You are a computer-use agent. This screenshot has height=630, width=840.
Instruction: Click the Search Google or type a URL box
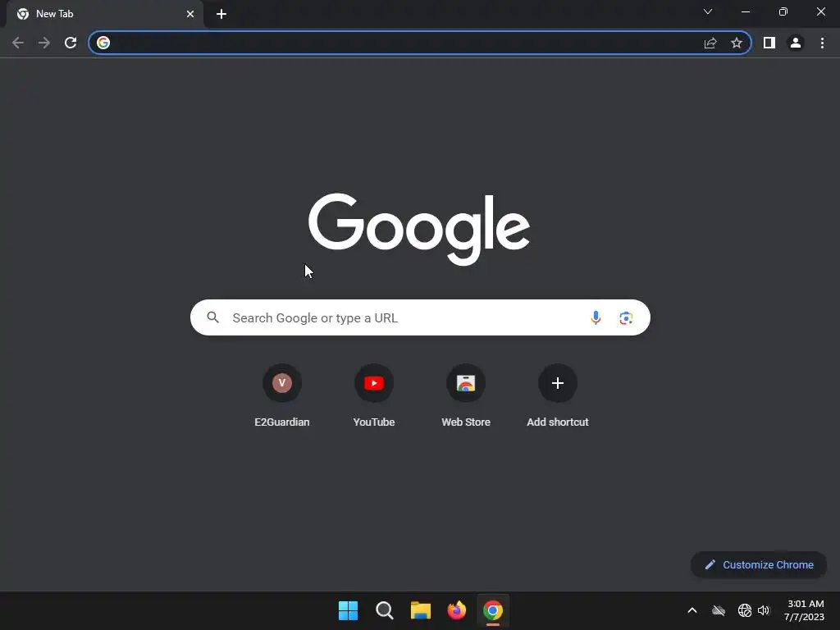[x=420, y=317]
